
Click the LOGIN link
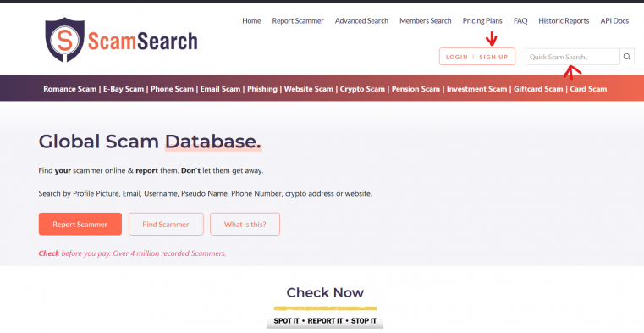point(457,57)
